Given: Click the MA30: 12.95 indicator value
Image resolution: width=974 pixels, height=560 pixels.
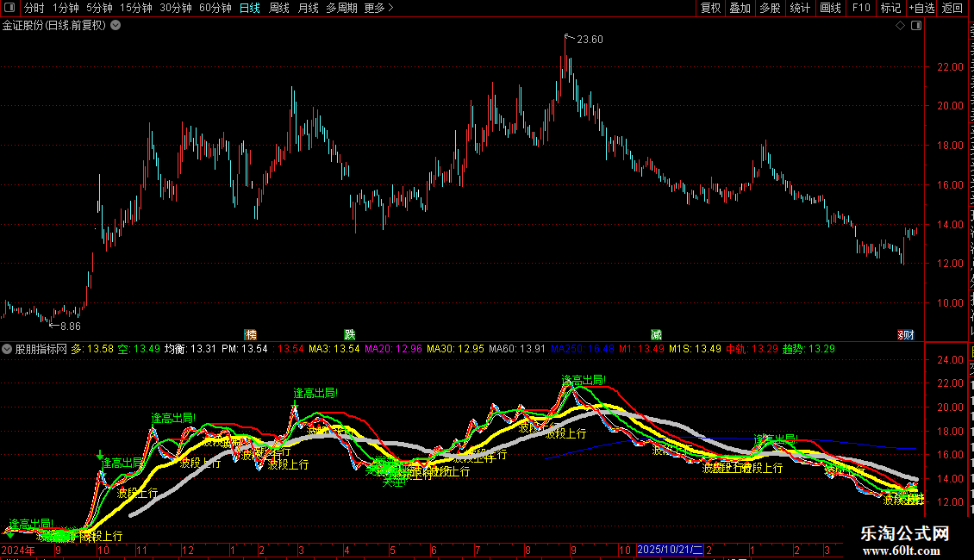Looking at the screenshot, I should (x=455, y=349).
